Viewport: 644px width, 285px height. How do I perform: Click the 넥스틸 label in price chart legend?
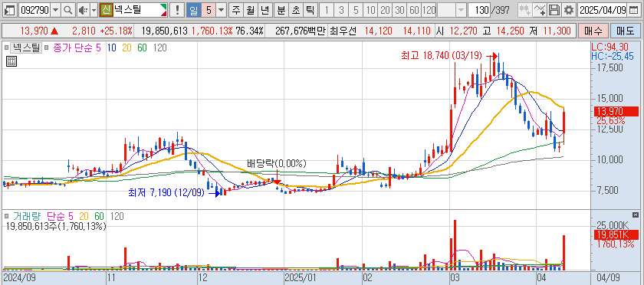(25, 48)
